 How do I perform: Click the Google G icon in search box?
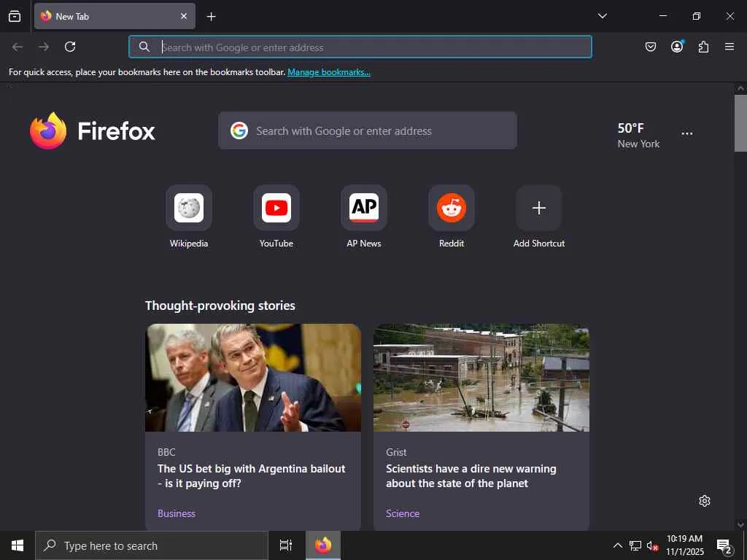click(x=239, y=131)
